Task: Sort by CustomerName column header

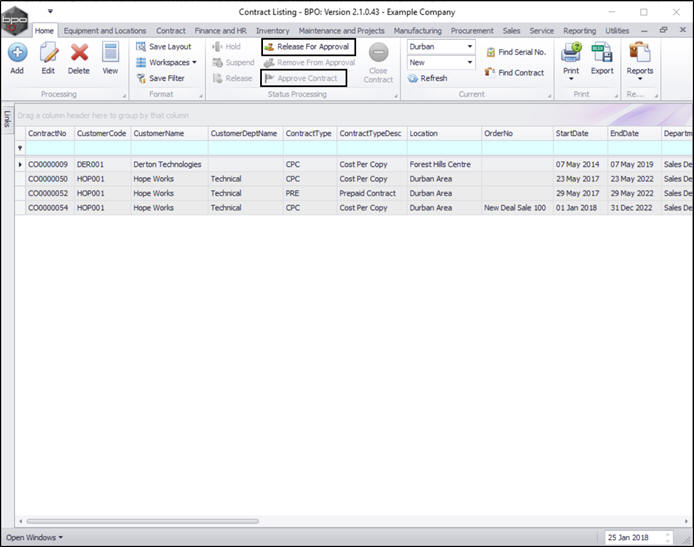Action: pyautogui.click(x=170, y=133)
